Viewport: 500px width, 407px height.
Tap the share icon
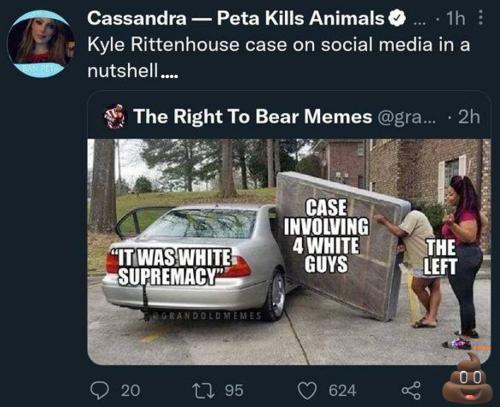coord(411,391)
